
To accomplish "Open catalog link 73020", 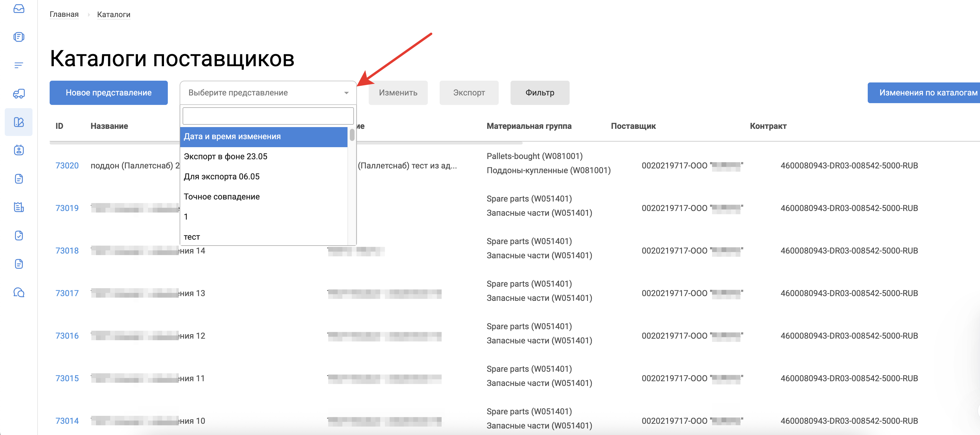I will click(x=67, y=165).
